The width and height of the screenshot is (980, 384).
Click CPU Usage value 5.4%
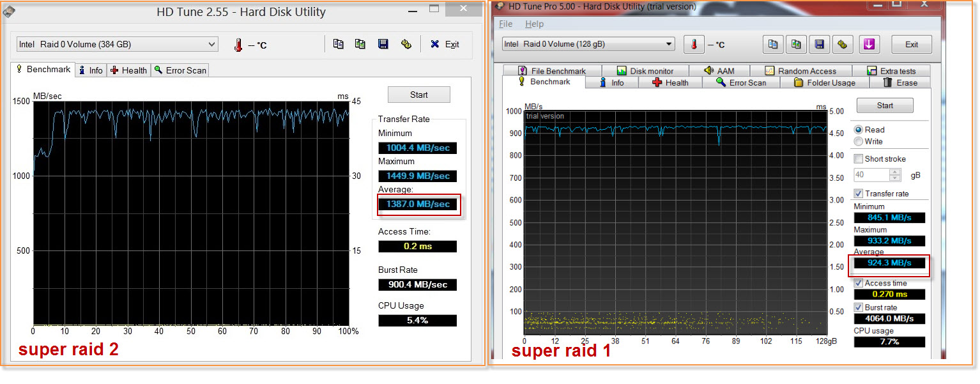click(418, 320)
